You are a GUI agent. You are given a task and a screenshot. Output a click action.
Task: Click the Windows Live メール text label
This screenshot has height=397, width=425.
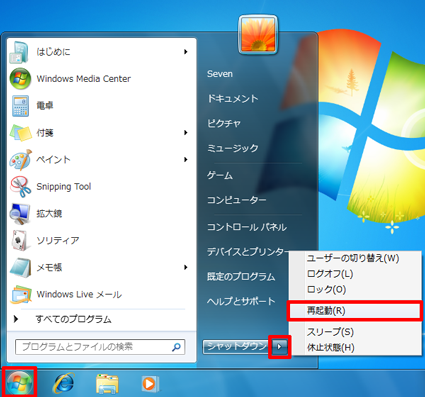click(79, 294)
